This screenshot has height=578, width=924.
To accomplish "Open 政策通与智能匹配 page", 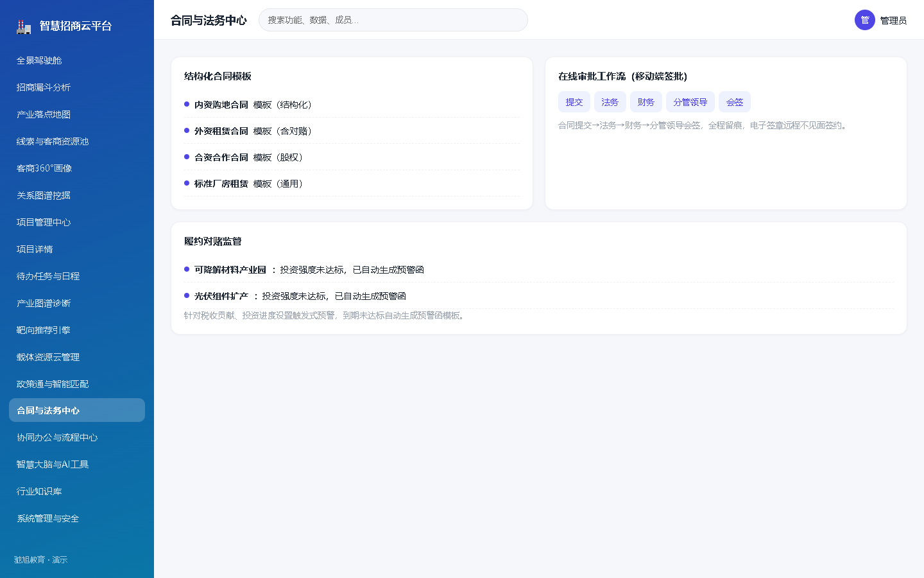I will pyautogui.click(x=77, y=384).
